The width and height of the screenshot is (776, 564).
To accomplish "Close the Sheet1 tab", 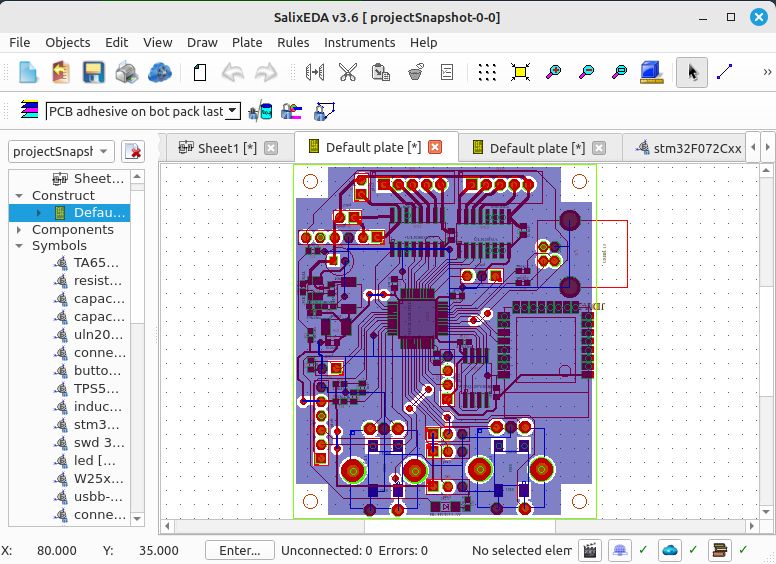I will (x=271, y=148).
